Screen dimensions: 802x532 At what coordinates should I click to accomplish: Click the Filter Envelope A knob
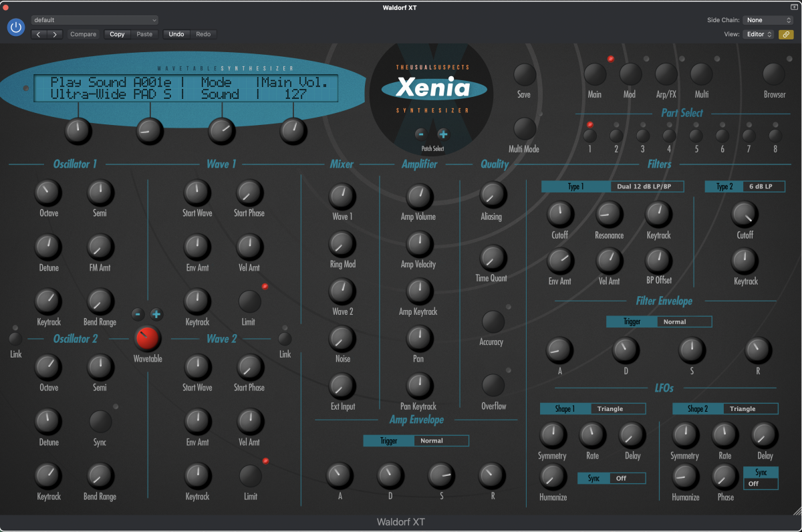559,350
